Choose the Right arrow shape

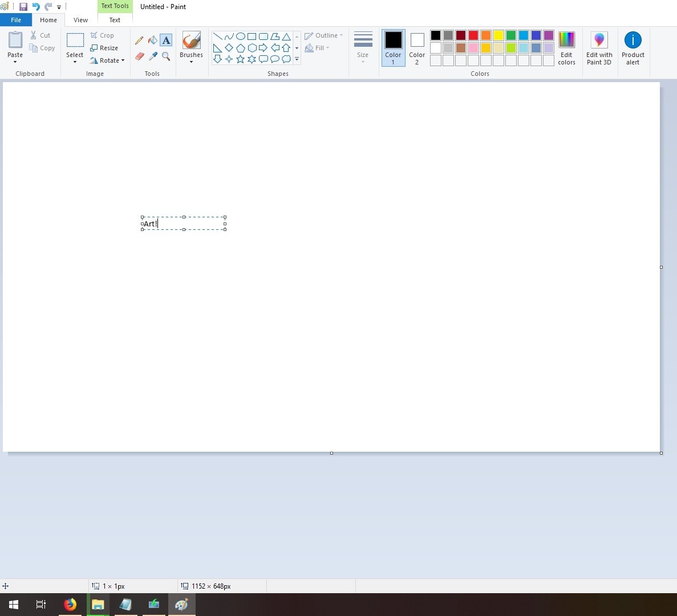[x=263, y=48]
